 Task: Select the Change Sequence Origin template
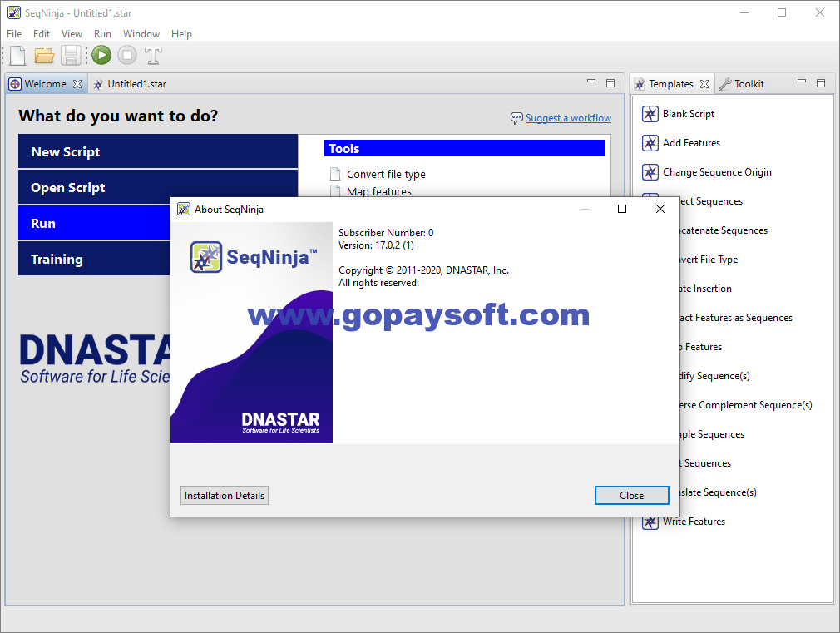point(717,172)
